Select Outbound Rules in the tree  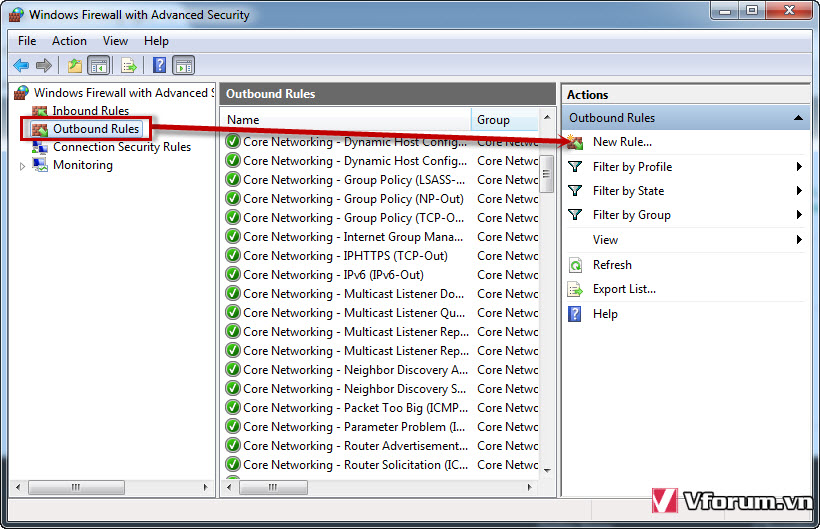[96, 129]
